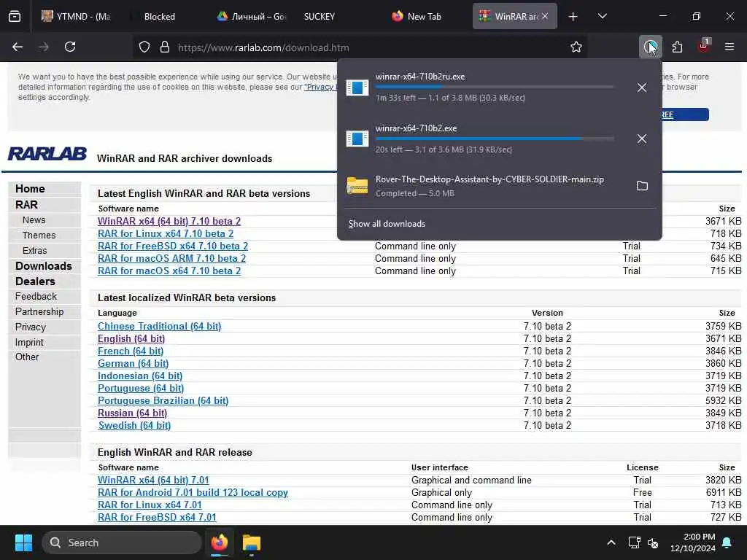The width and height of the screenshot is (747, 560).
Task: Download RAR for macOS ARM 7.10 beta 2
Action: pos(171,259)
